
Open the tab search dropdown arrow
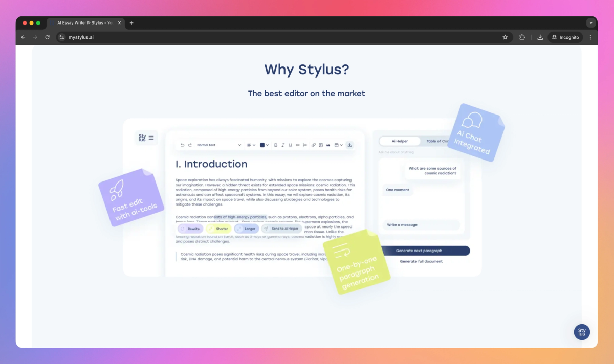591,23
